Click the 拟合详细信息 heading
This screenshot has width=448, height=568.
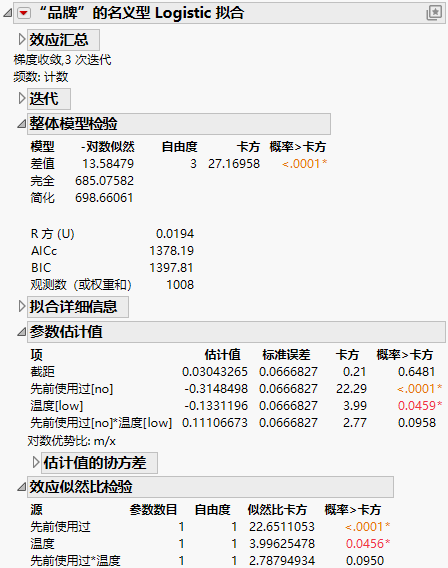pyautogui.click(x=78, y=307)
